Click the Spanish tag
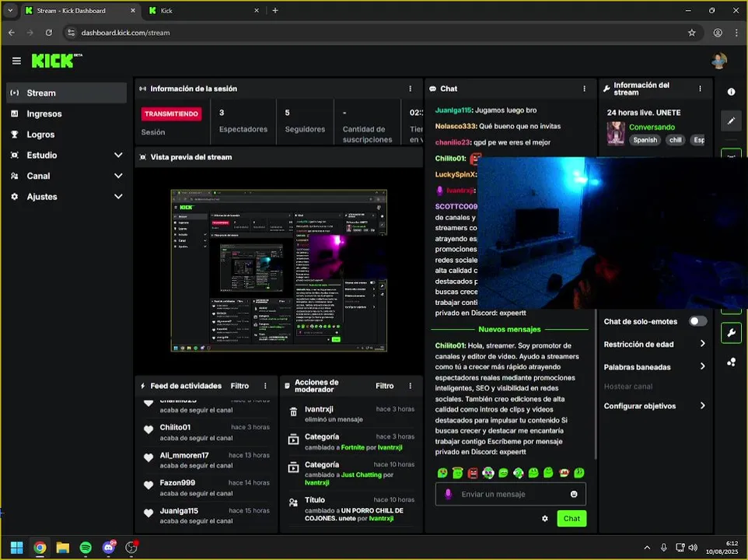The height and width of the screenshot is (560, 748). (645, 140)
